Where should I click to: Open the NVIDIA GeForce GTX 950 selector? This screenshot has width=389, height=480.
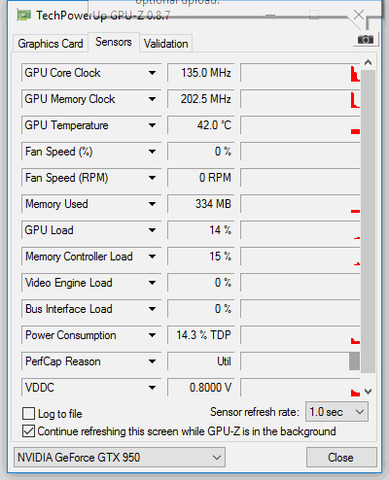tap(119, 457)
